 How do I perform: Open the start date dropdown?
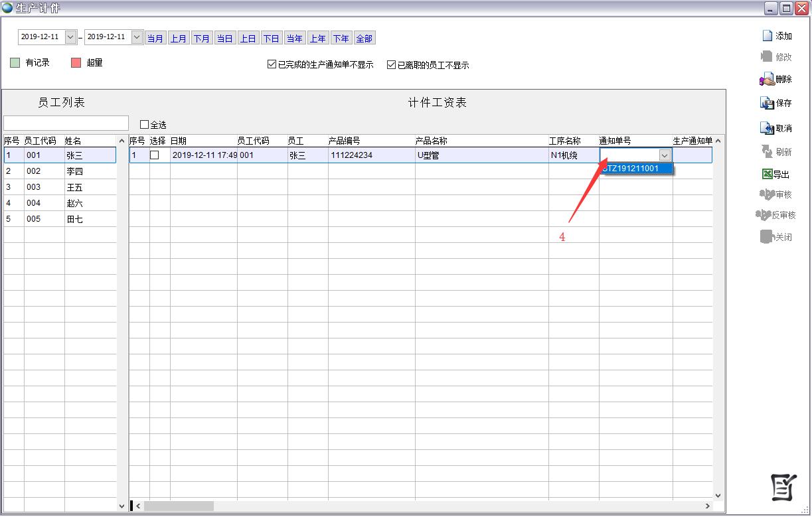70,37
